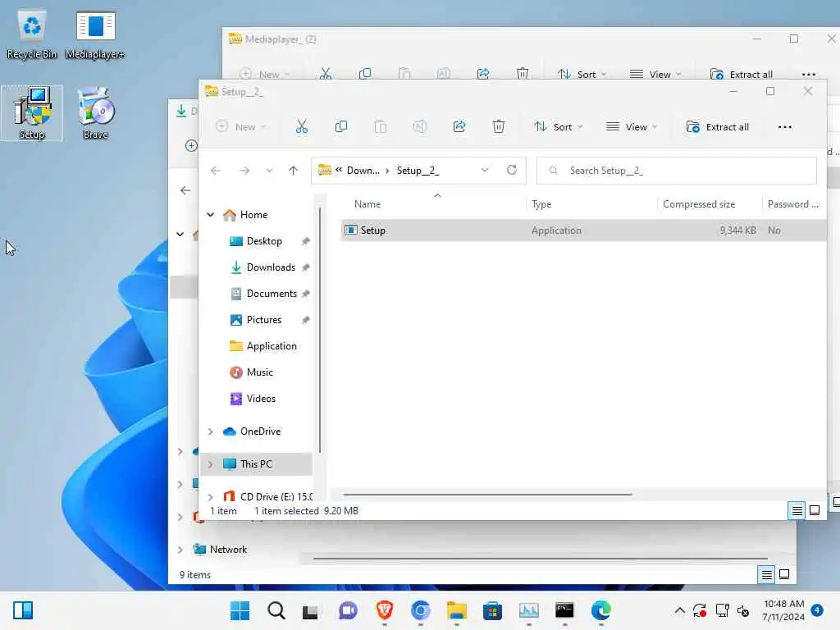Open Music in the navigation pane
Screen dimensions: 840x630
click(x=260, y=372)
